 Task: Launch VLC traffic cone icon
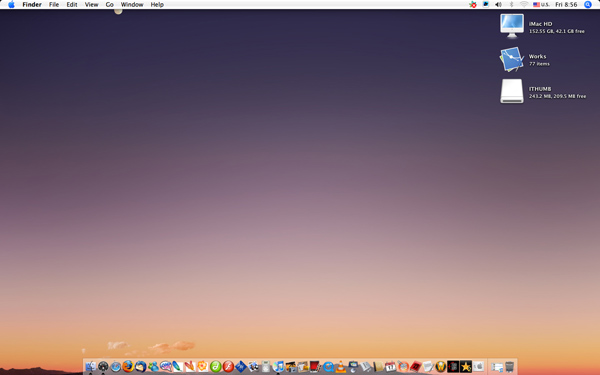pyautogui.click(x=340, y=367)
